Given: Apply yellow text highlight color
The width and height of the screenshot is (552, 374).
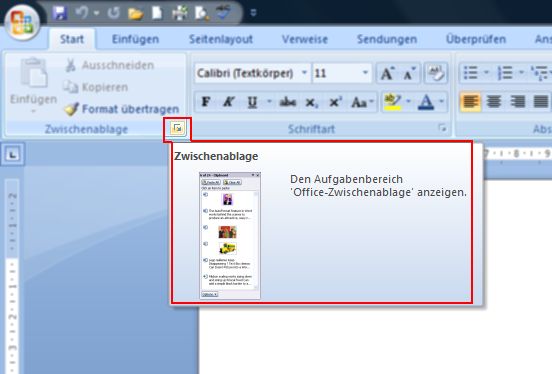Looking at the screenshot, I should click(x=393, y=102).
